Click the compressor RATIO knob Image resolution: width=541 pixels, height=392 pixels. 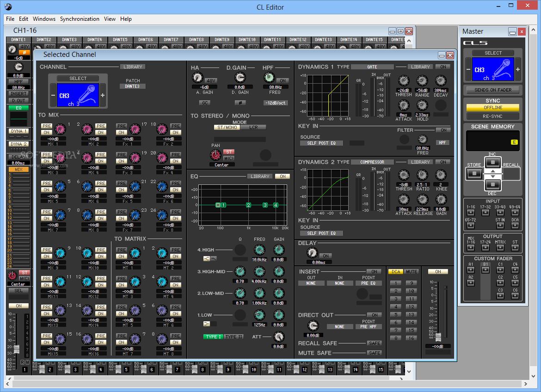[x=422, y=175]
